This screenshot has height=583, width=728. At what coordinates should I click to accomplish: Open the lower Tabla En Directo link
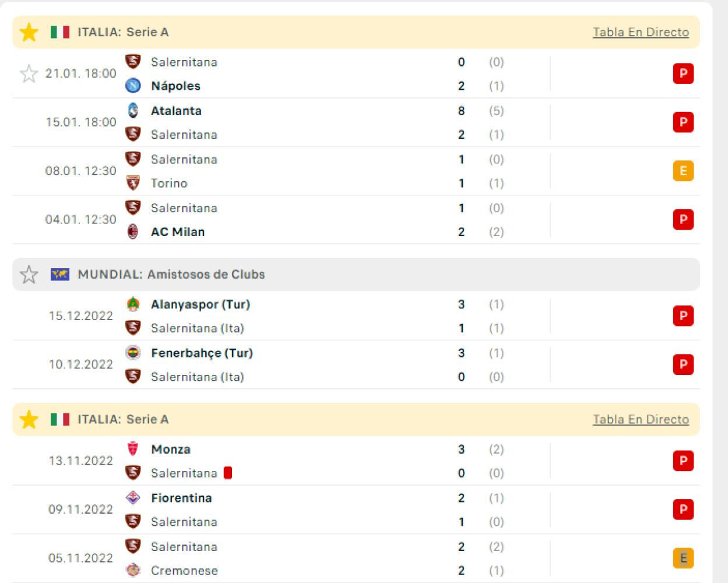click(x=641, y=419)
